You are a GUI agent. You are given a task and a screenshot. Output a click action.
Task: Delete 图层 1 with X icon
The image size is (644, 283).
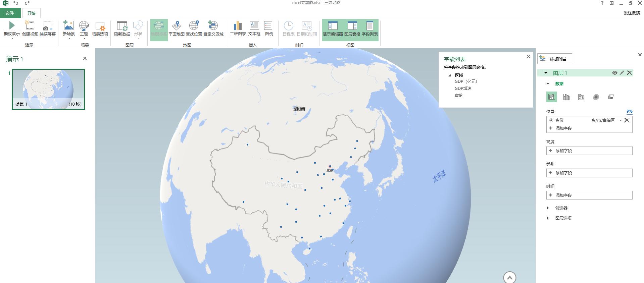(x=630, y=73)
